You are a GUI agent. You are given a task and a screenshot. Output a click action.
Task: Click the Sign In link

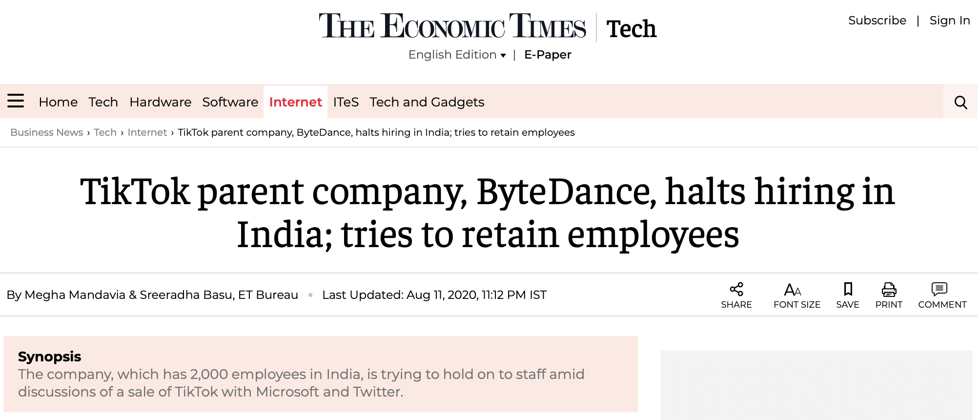(x=949, y=21)
